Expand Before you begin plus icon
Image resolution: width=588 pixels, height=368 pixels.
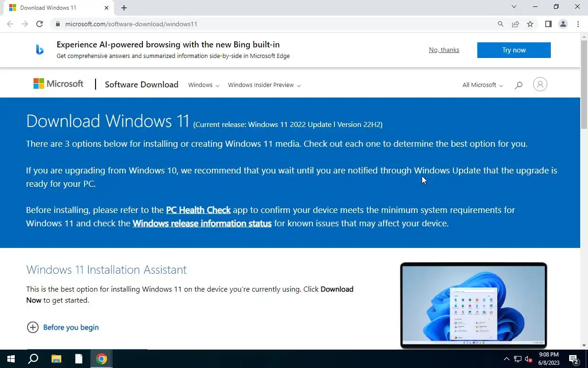(33, 327)
